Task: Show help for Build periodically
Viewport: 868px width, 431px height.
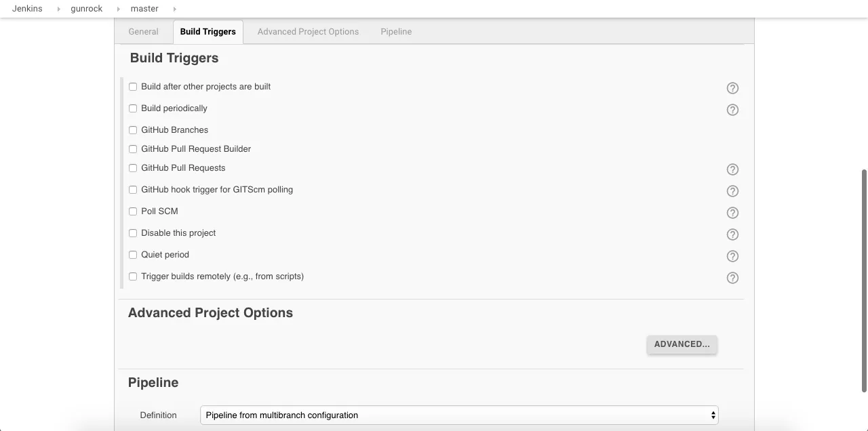Action: (732, 110)
